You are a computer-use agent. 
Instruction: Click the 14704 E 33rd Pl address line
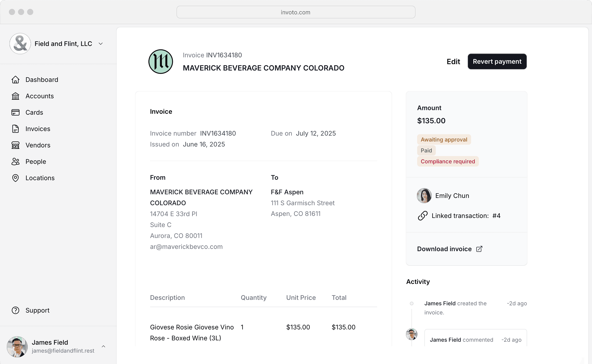(174, 214)
